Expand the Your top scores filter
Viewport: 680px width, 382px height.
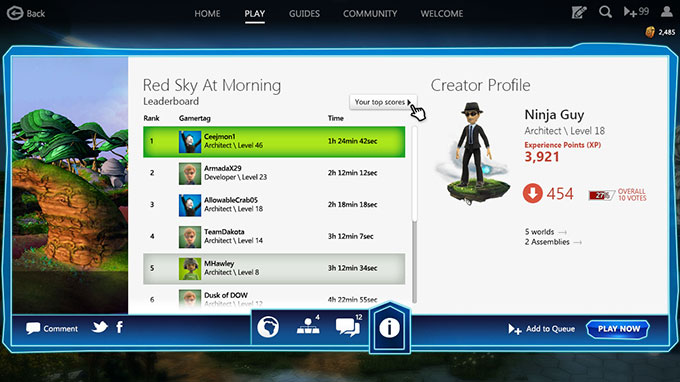tap(383, 102)
